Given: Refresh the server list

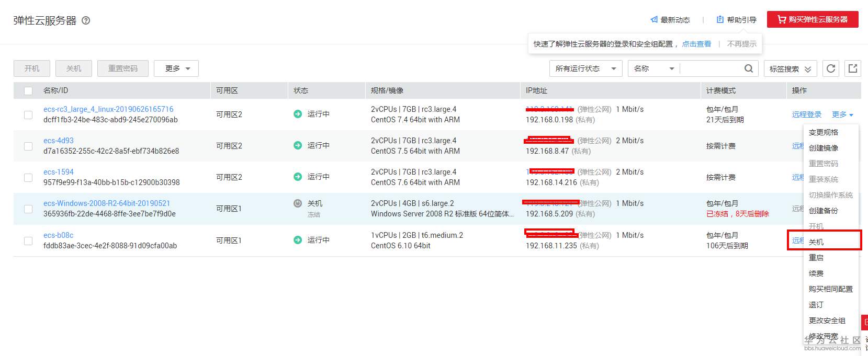Looking at the screenshot, I should [831, 68].
